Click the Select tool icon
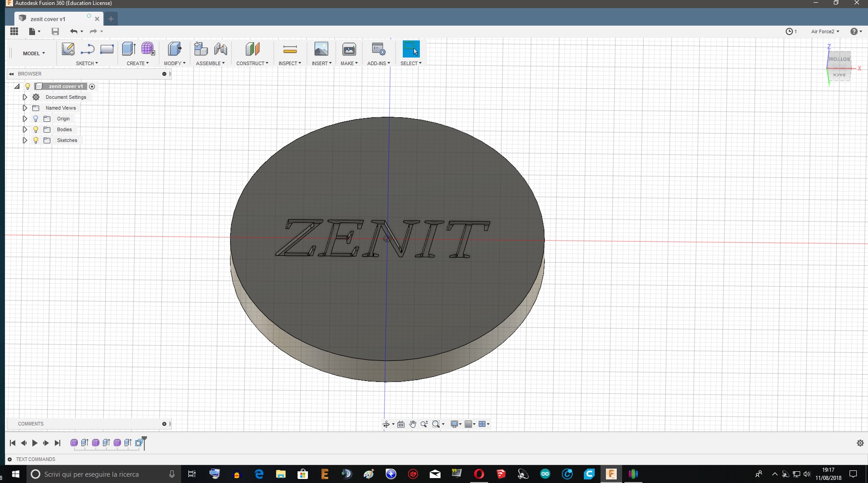868x483 pixels. [411, 49]
